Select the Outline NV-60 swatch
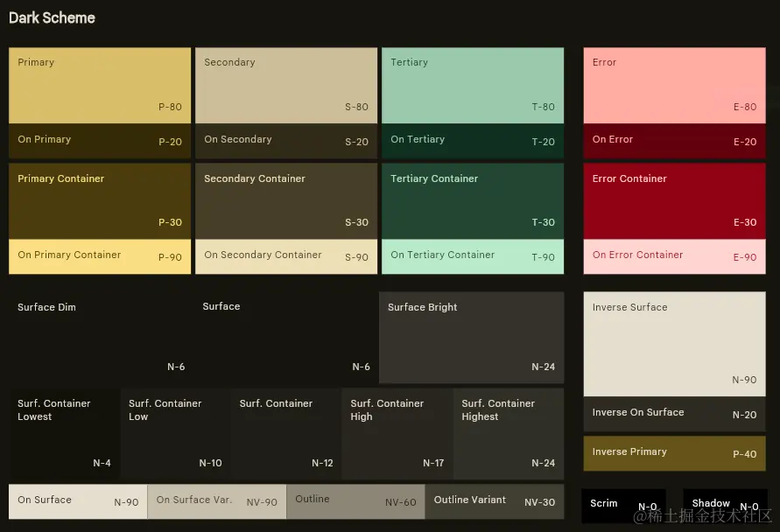780x532 pixels. click(x=355, y=501)
